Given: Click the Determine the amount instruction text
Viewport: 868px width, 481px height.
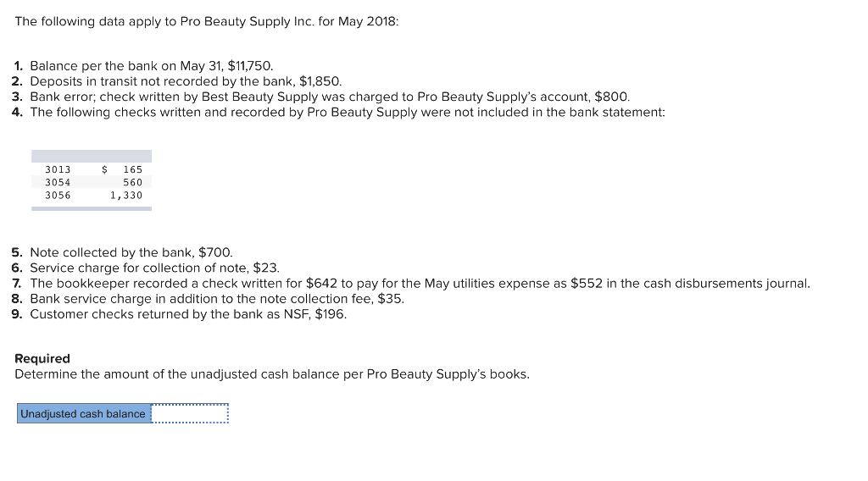Looking at the screenshot, I should coord(272,374).
